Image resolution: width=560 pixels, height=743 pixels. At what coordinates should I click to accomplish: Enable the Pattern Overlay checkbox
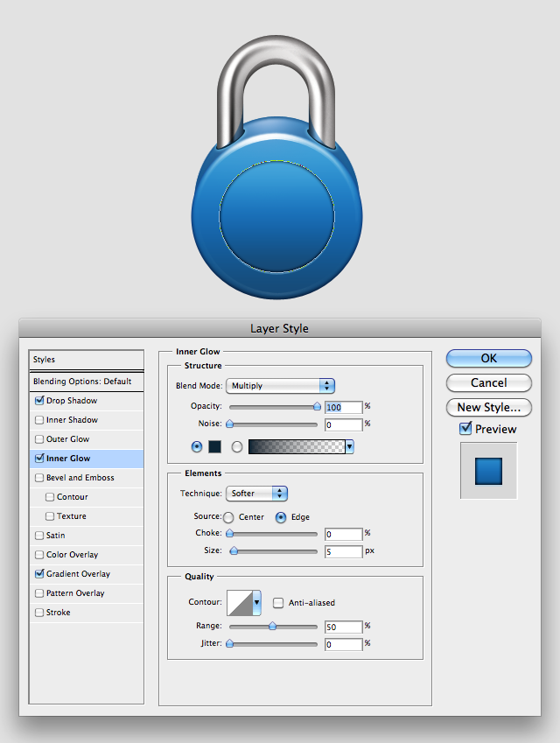(39, 593)
